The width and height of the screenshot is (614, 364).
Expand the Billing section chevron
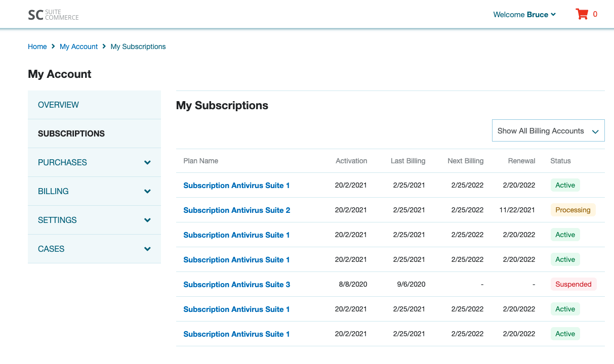147,191
